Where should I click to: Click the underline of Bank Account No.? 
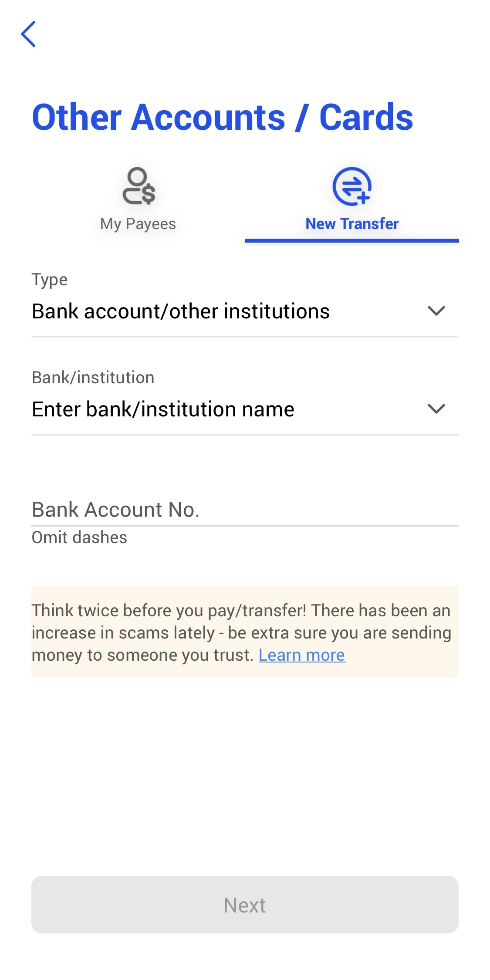tap(245, 526)
